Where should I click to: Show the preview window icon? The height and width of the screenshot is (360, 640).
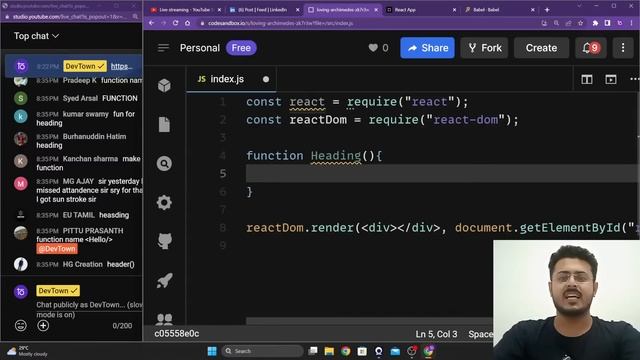(x=611, y=80)
